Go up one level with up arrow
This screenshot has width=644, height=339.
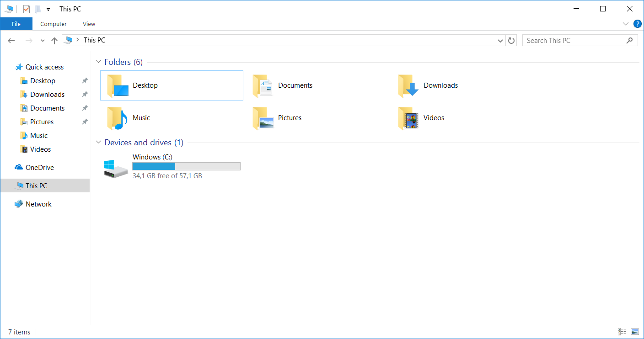[x=54, y=41]
